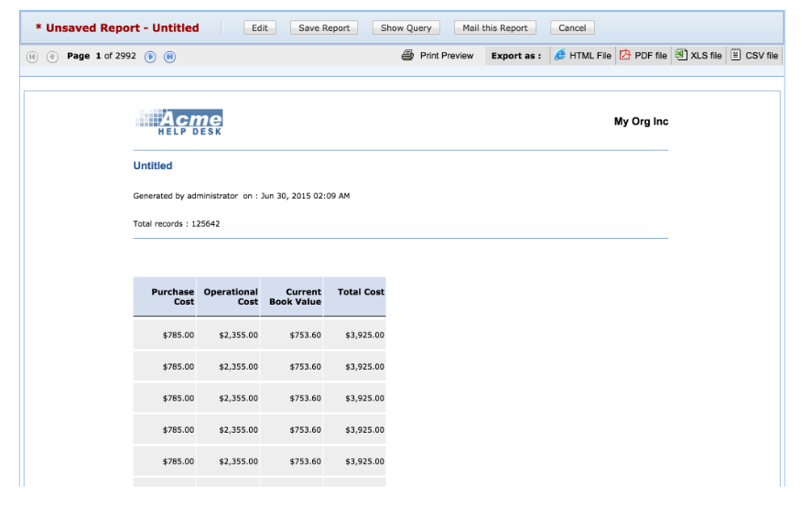The height and width of the screenshot is (505, 812).
Task: Click the Mail this Report button
Action: pyautogui.click(x=495, y=28)
